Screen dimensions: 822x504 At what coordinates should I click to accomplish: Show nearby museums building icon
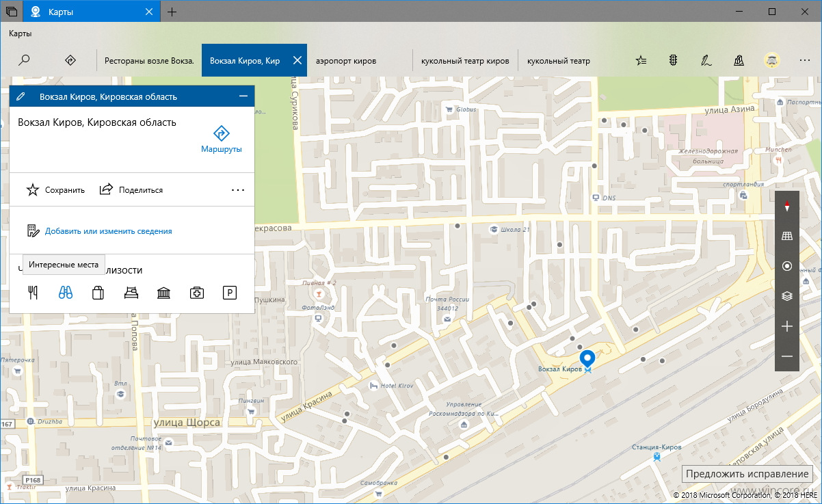pyautogui.click(x=164, y=293)
